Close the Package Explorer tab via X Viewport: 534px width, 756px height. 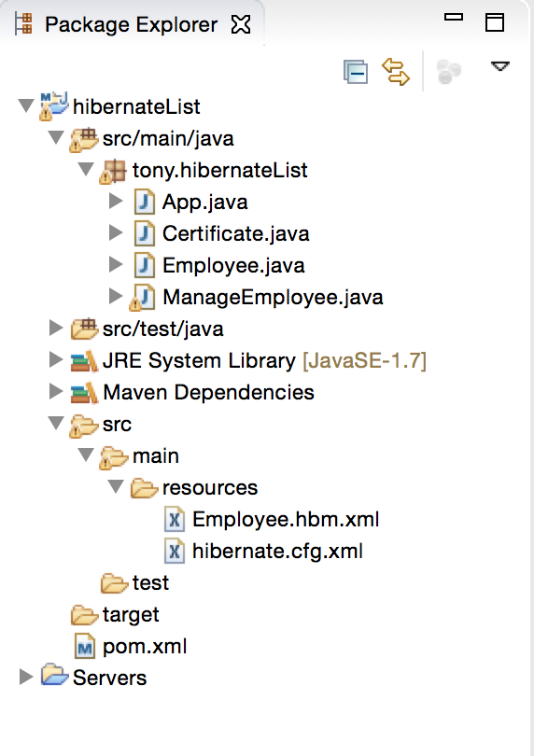point(241,24)
